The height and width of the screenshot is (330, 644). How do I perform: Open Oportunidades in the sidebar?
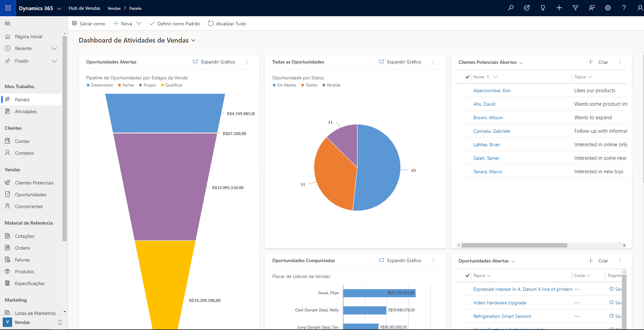(31, 195)
